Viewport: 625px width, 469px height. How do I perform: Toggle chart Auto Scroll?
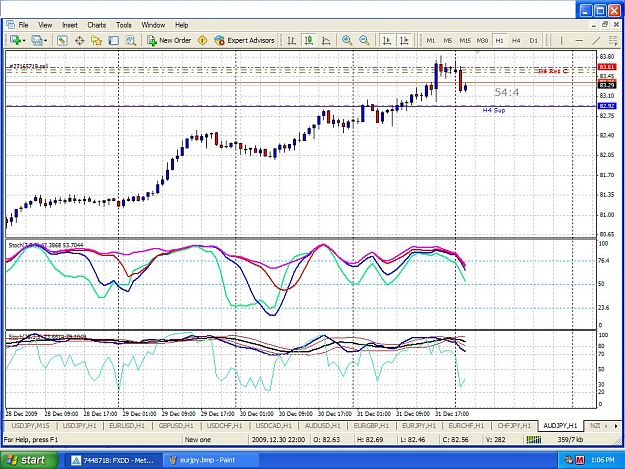point(387,40)
